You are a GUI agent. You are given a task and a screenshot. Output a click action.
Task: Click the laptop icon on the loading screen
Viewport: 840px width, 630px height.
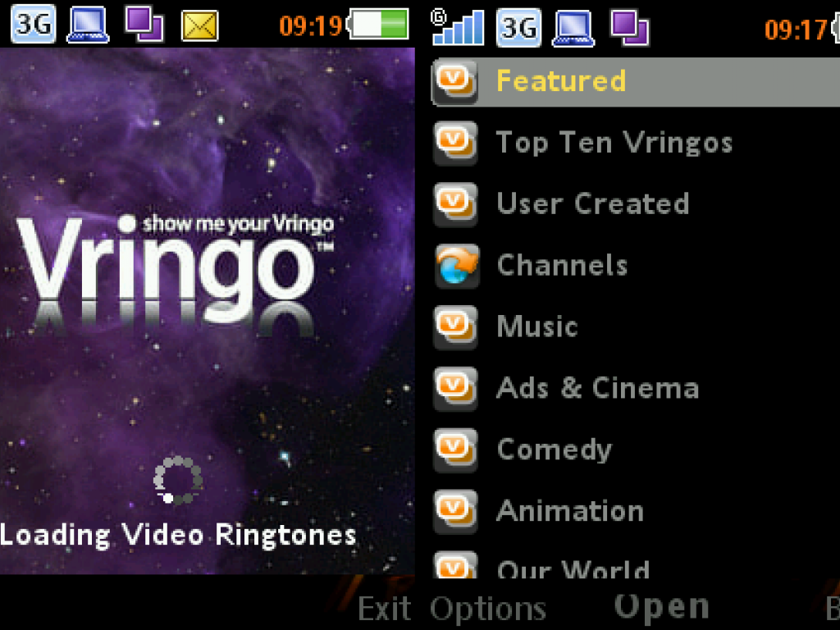[x=88, y=24]
